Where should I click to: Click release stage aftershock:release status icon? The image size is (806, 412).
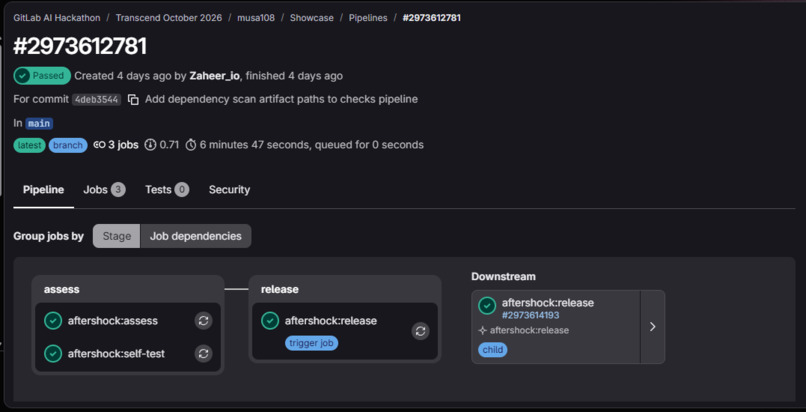(270, 321)
